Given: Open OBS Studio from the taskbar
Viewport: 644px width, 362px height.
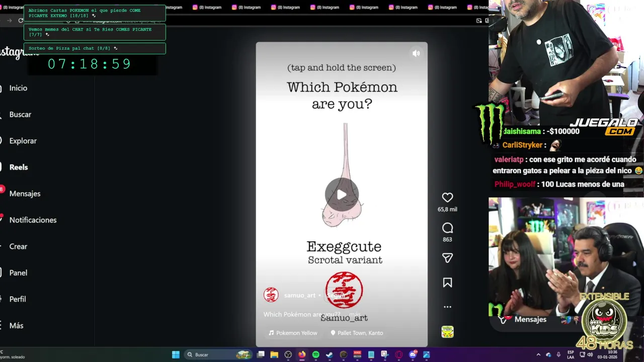Looking at the screenshot, I should 288,354.
